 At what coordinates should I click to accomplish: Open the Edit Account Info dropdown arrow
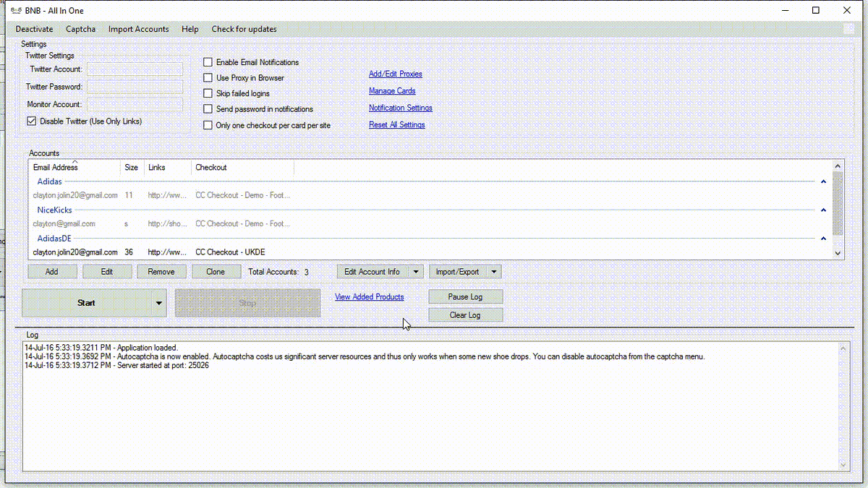(x=416, y=272)
